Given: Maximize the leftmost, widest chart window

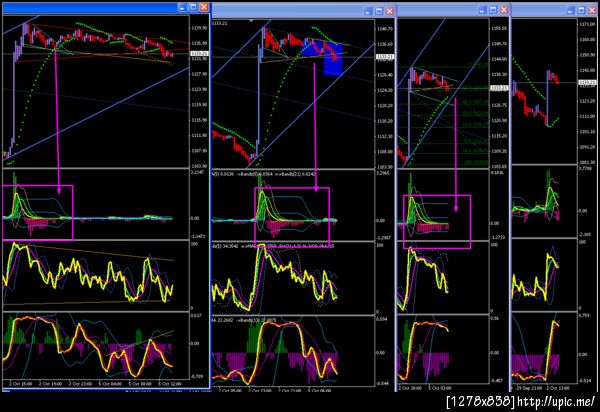Looking at the screenshot, I should pyautogui.click(x=194, y=7).
